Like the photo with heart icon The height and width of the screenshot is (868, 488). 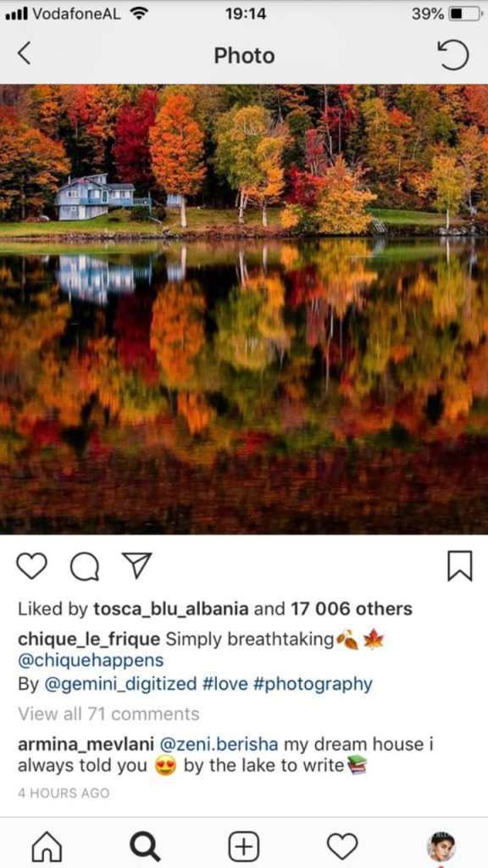click(x=33, y=565)
